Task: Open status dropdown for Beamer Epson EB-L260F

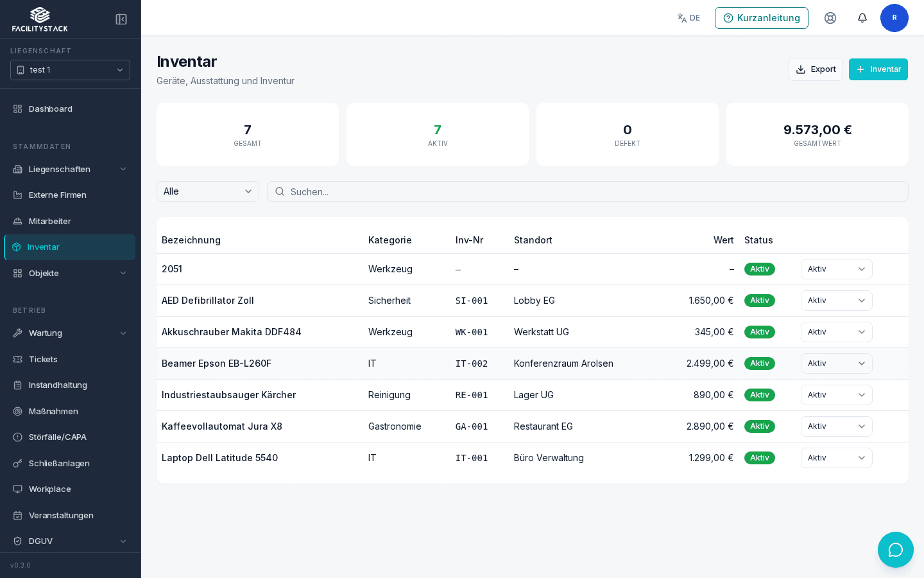Action: click(837, 363)
